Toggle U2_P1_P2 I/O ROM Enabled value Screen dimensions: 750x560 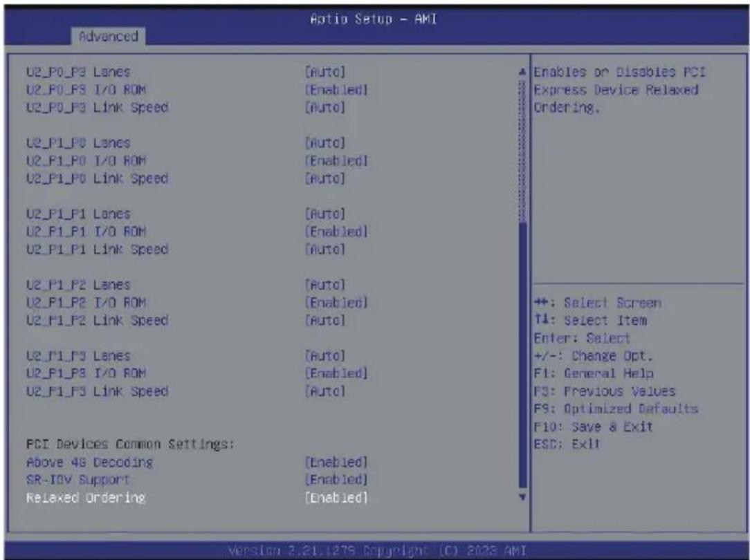tap(336, 302)
